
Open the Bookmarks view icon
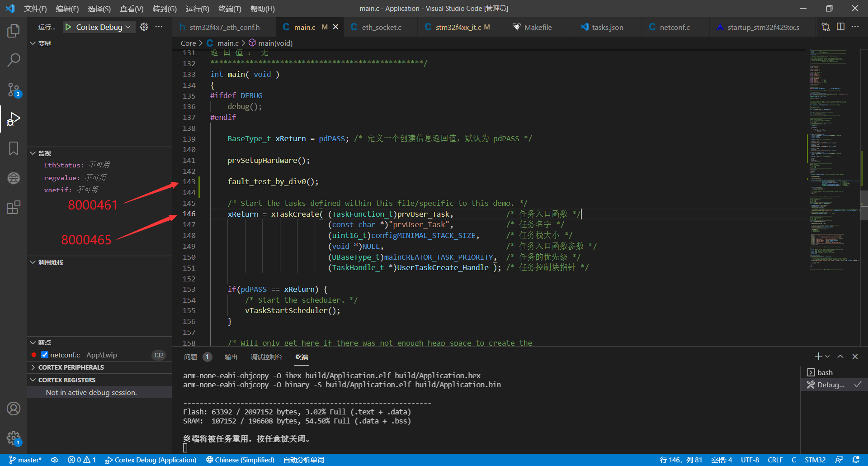[x=14, y=148]
